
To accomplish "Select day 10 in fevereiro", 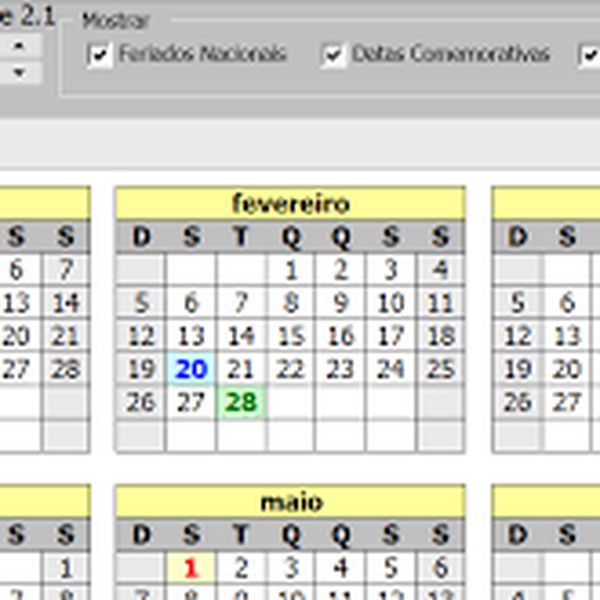I will (391, 303).
